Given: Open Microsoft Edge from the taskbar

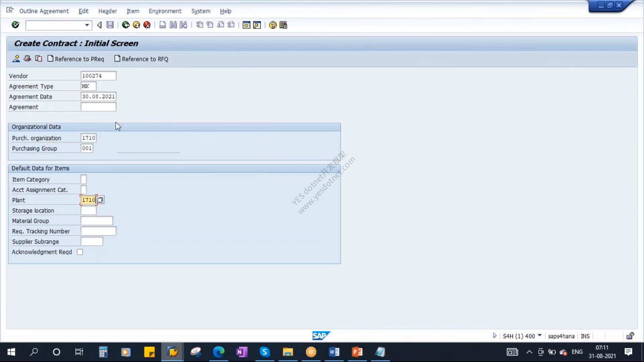Looking at the screenshot, I should tap(219, 352).
